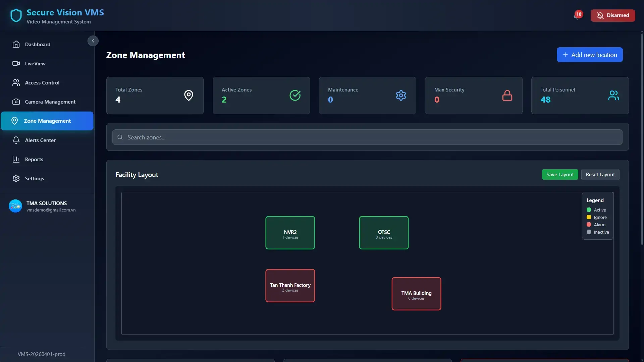Image resolution: width=644 pixels, height=362 pixels.
Task: Click the Total Personnel users icon
Action: [x=613, y=96]
